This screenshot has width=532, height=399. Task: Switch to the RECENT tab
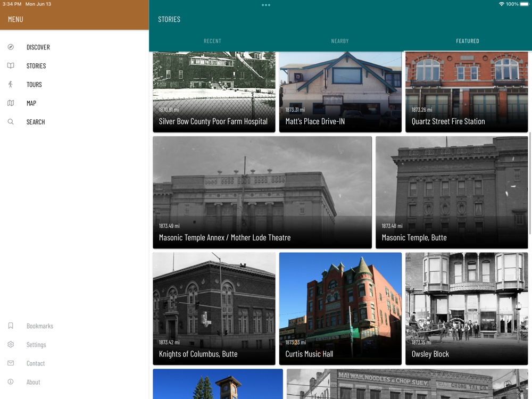(x=212, y=41)
